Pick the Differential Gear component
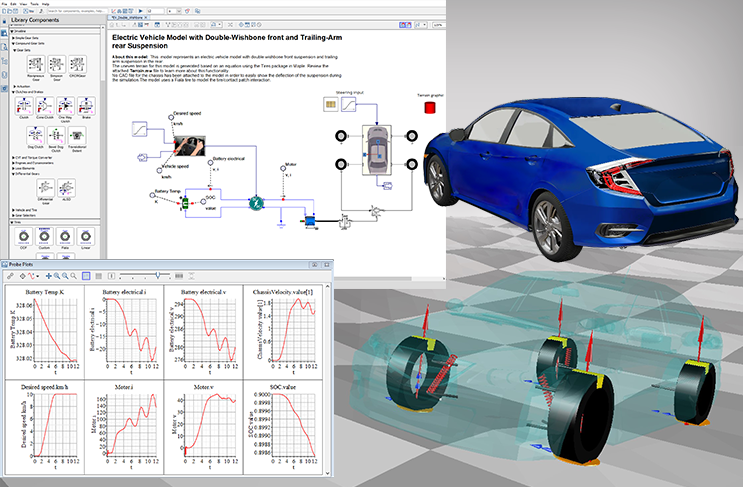743x487 pixels. tap(45, 186)
